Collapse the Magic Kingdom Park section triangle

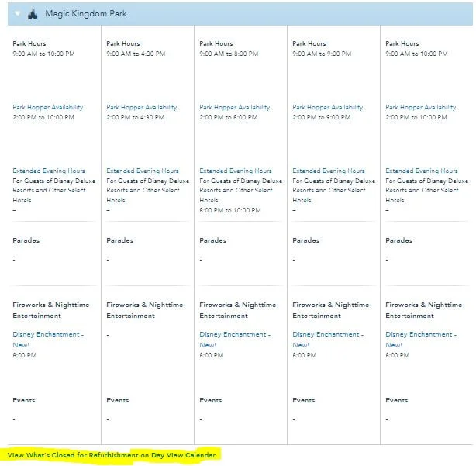[x=18, y=13]
